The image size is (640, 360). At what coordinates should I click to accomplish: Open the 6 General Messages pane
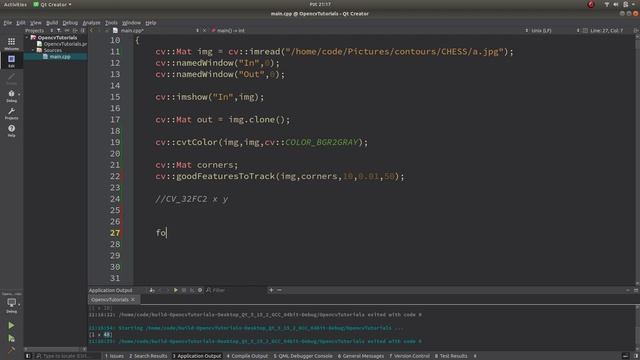click(x=361, y=356)
